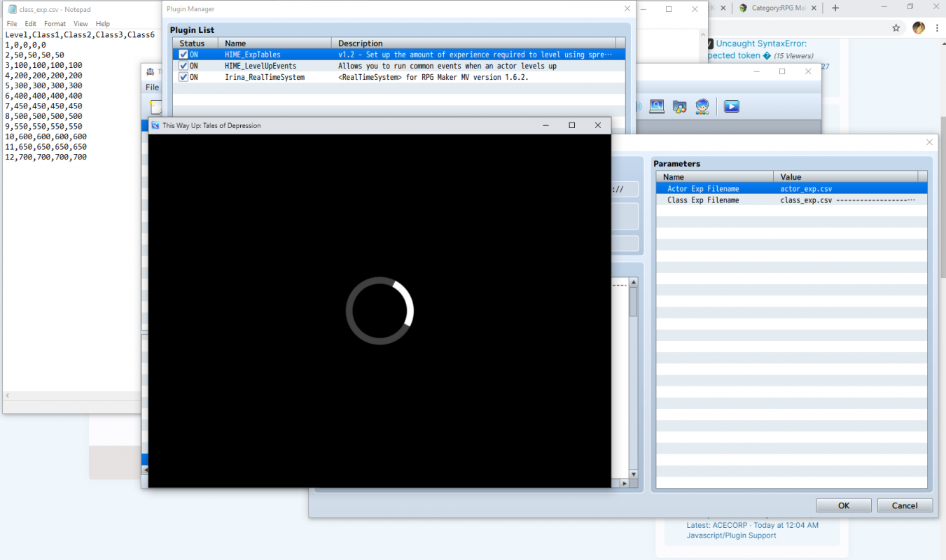Confirm plugin settings with OK
Viewport: 946px width, 560px height.
click(844, 505)
